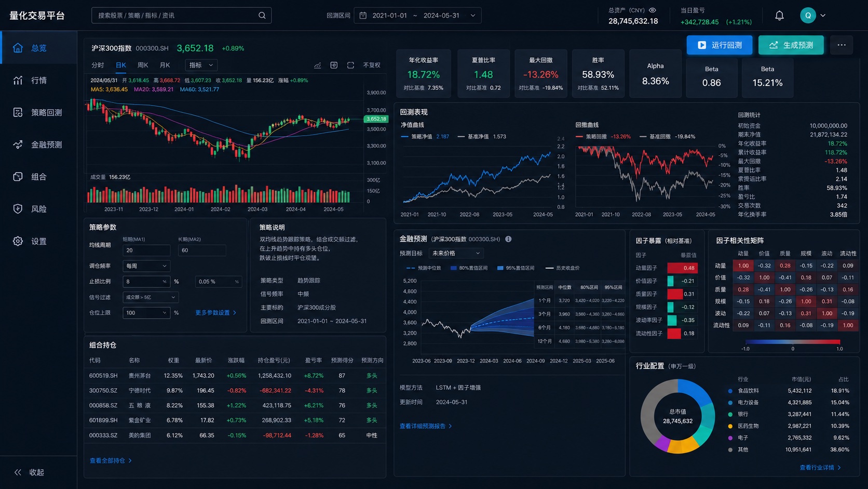Click the search magnifier icon

(262, 16)
